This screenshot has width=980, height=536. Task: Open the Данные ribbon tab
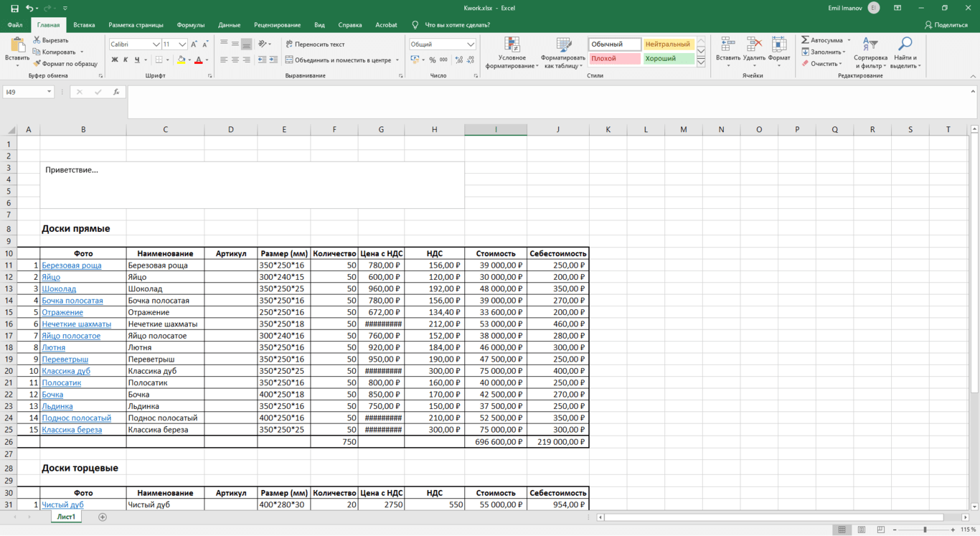[229, 25]
